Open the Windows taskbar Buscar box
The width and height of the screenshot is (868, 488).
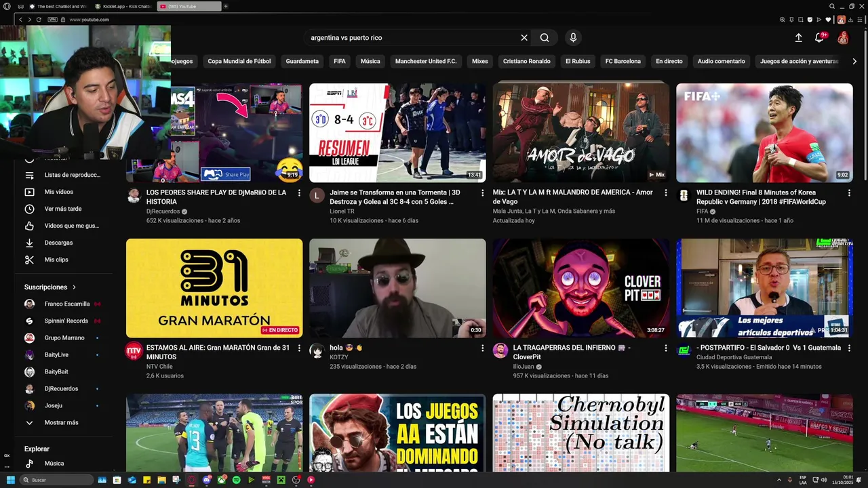[56, 480]
